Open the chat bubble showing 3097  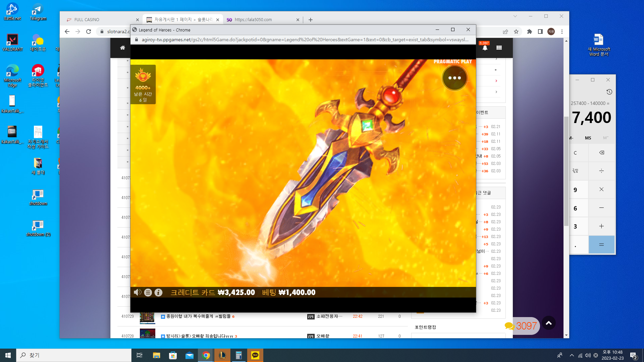[x=521, y=326]
